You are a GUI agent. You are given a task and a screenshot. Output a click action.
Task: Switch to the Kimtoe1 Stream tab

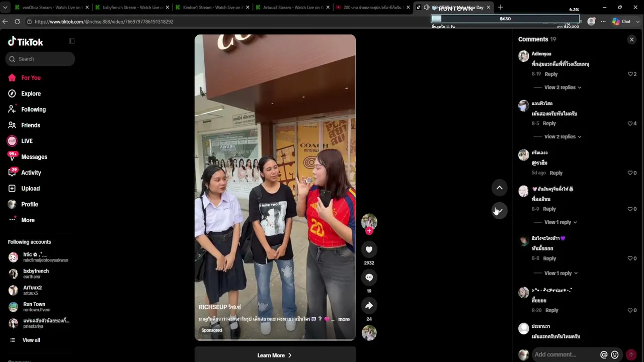[x=212, y=8]
